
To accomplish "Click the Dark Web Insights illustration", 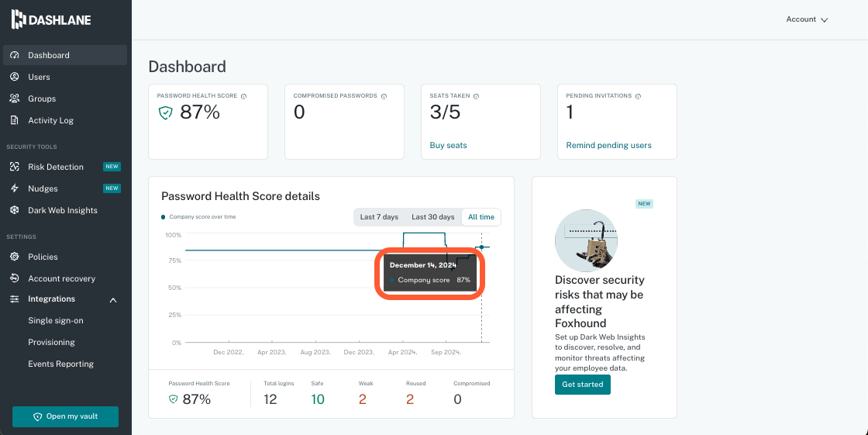I will click(586, 240).
